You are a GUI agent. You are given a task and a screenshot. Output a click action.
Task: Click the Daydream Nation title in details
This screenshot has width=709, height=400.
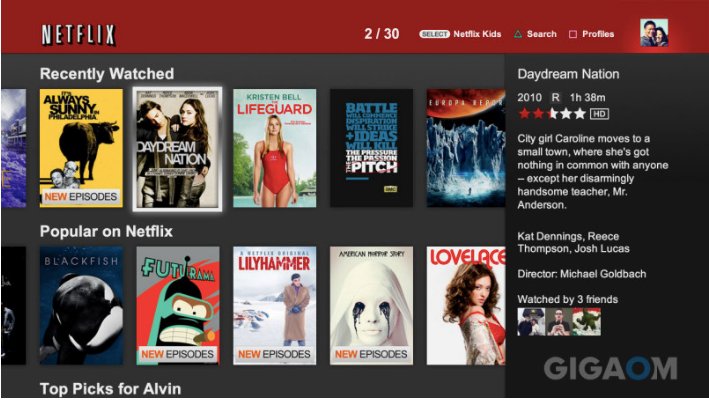(568, 74)
